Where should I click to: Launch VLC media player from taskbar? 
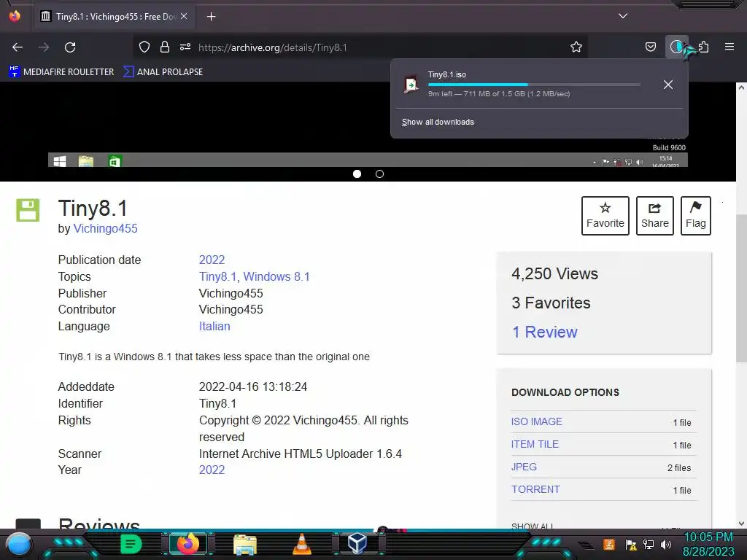click(x=301, y=544)
